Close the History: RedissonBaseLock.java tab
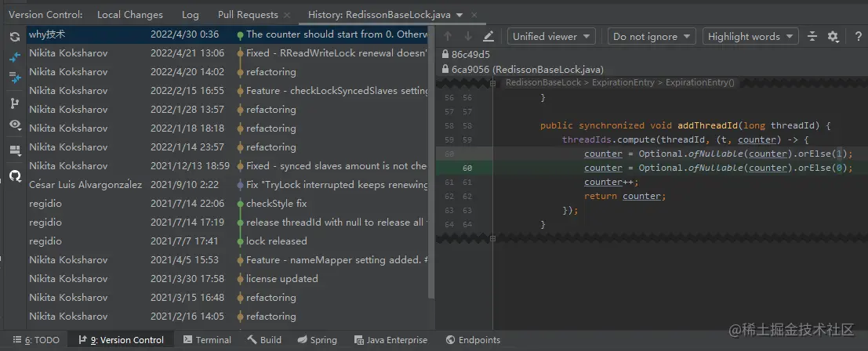 [474, 15]
